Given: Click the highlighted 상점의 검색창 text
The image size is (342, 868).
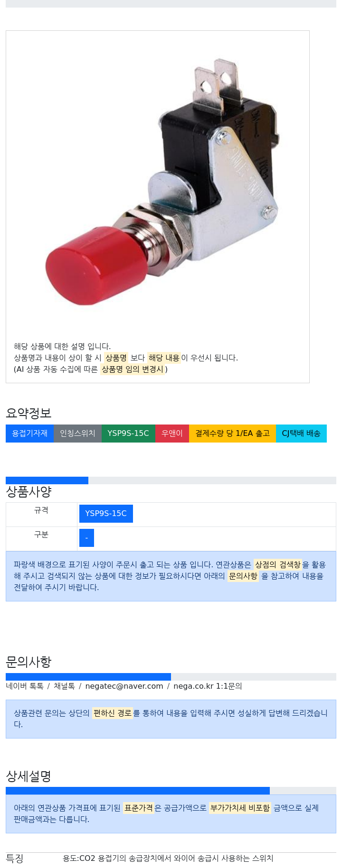Looking at the screenshot, I should (278, 564).
